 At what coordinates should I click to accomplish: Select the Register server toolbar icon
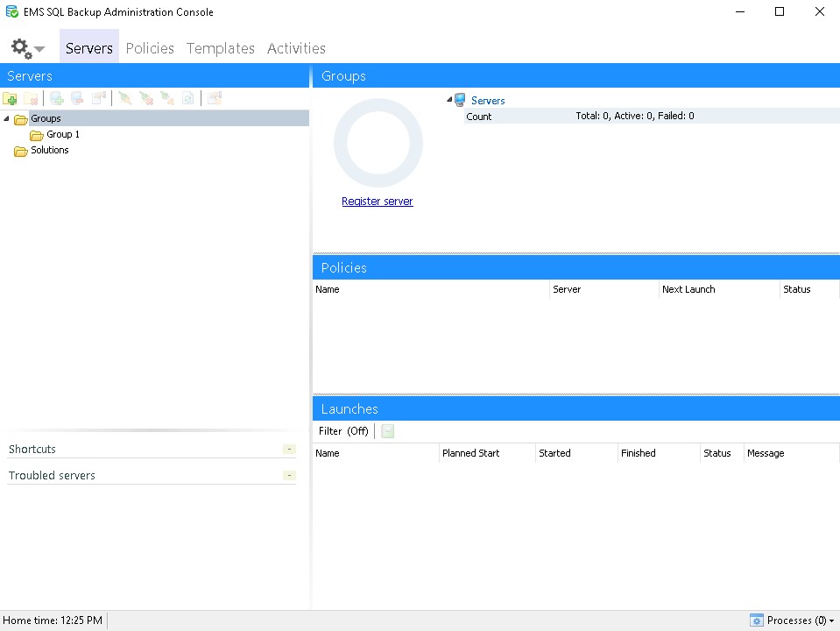(56, 98)
